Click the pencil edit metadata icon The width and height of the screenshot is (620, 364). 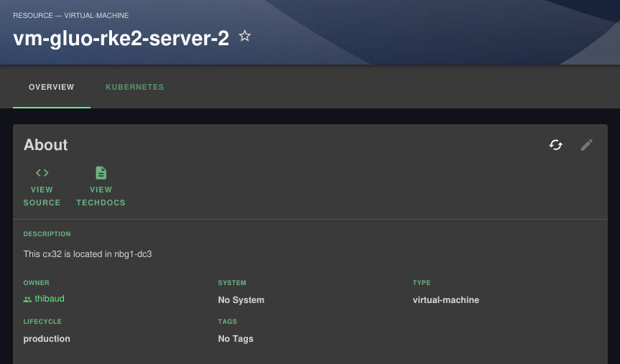coord(587,145)
